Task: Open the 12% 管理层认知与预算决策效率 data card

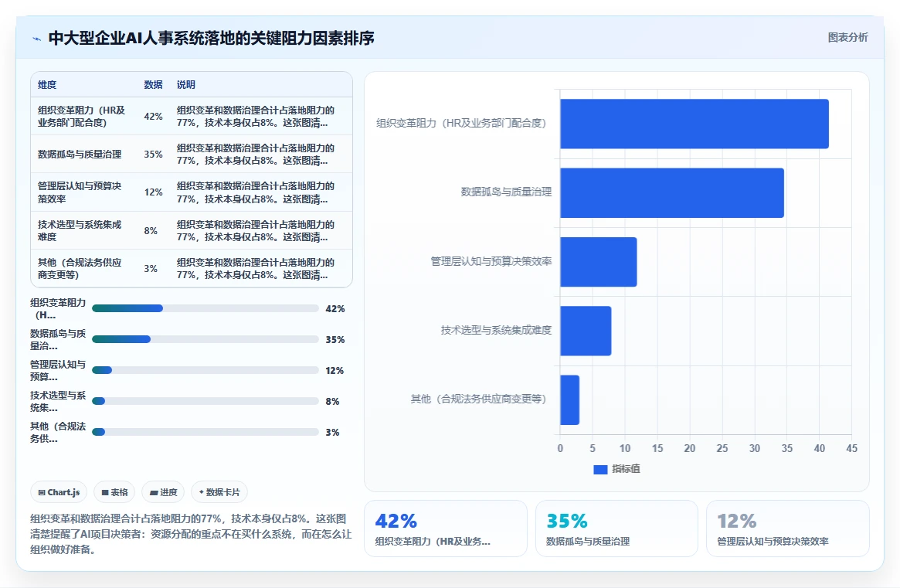Action: 787,529
